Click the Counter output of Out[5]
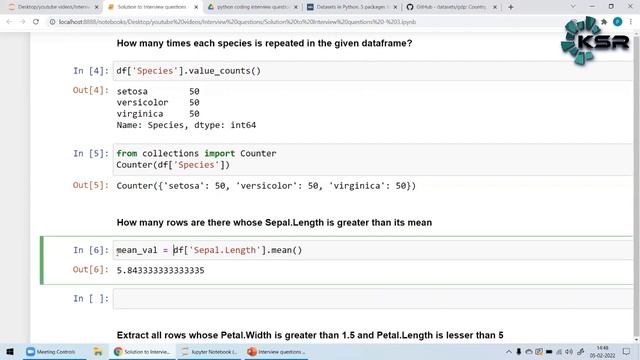Viewport: 640px width, 360px height. coord(266,186)
